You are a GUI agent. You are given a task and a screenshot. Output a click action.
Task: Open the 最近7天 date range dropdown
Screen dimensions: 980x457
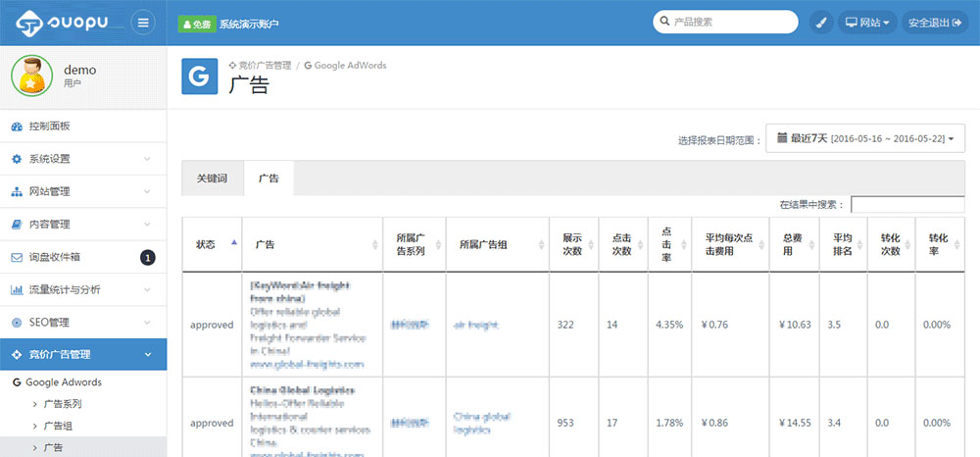coord(865,139)
